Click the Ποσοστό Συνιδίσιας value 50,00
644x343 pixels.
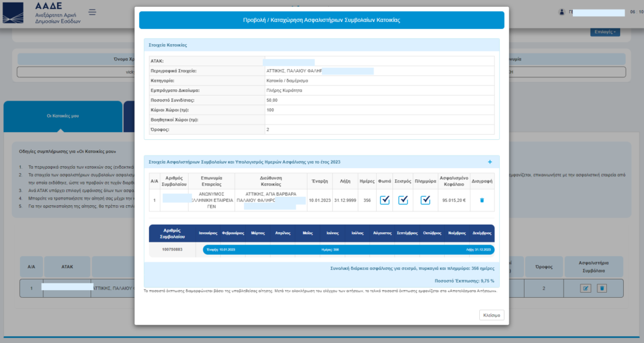pos(272,100)
